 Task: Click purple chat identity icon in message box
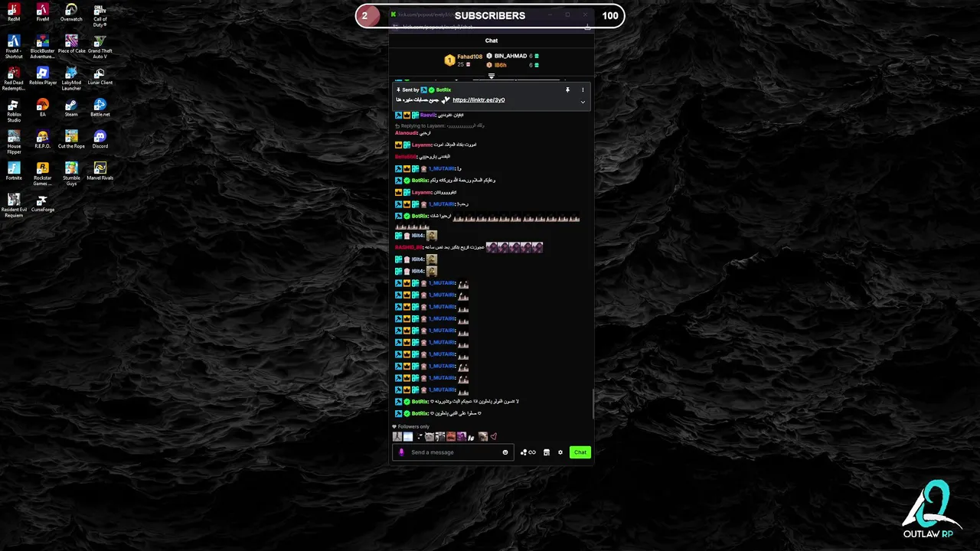point(401,452)
